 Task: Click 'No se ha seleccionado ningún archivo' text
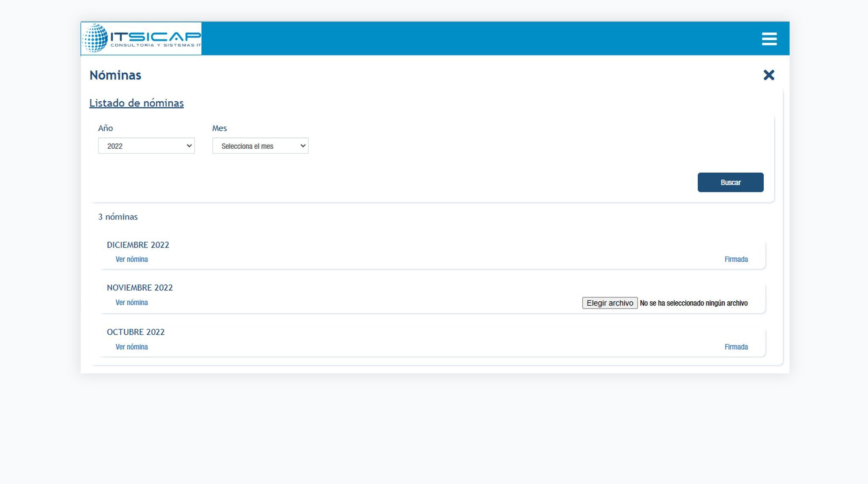[694, 303]
